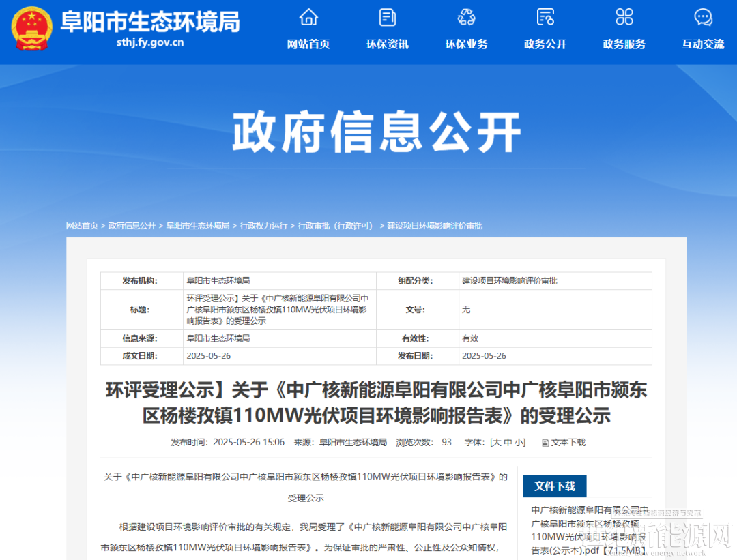
Task: Set font size to 大
Action: 497,443
